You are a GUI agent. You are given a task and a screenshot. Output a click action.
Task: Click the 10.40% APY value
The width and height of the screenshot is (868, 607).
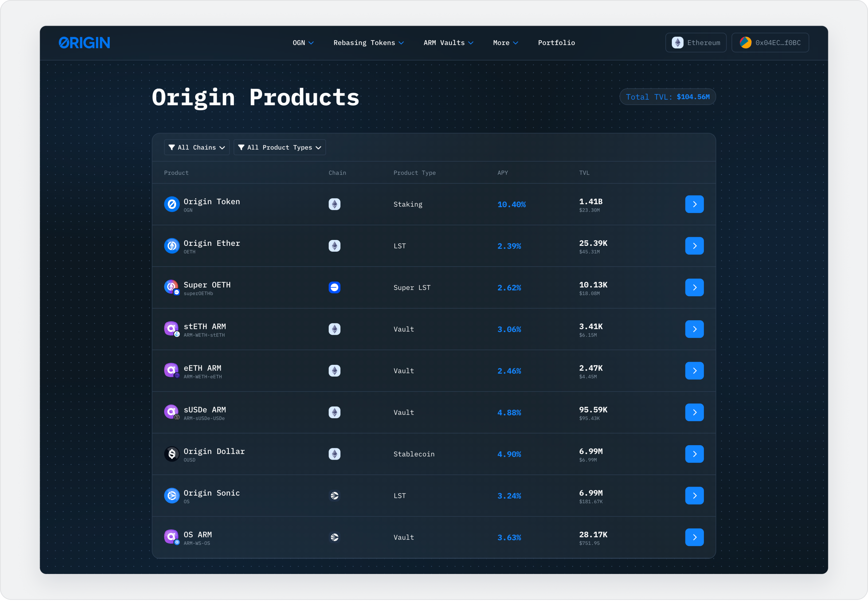[x=512, y=204]
